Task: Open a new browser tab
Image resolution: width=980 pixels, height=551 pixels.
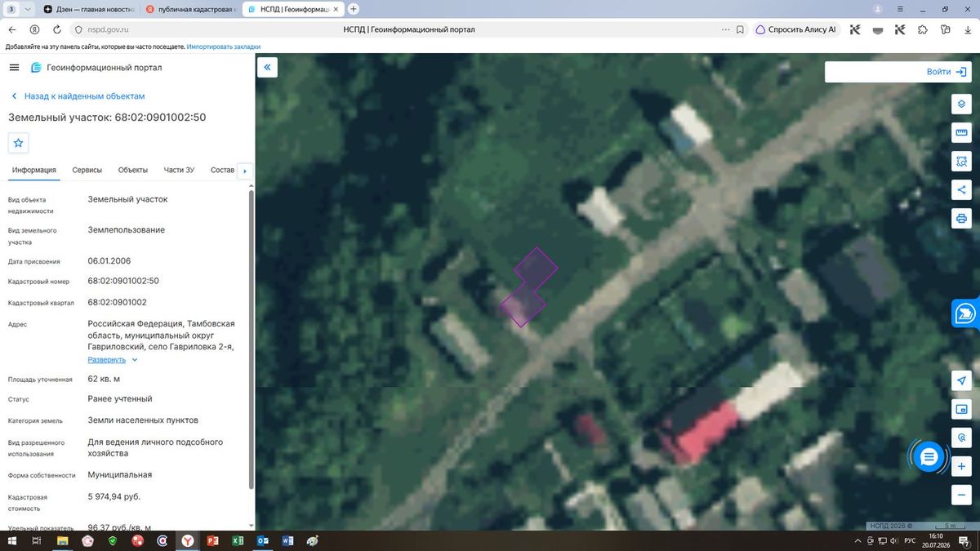Action: [x=354, y=9]
